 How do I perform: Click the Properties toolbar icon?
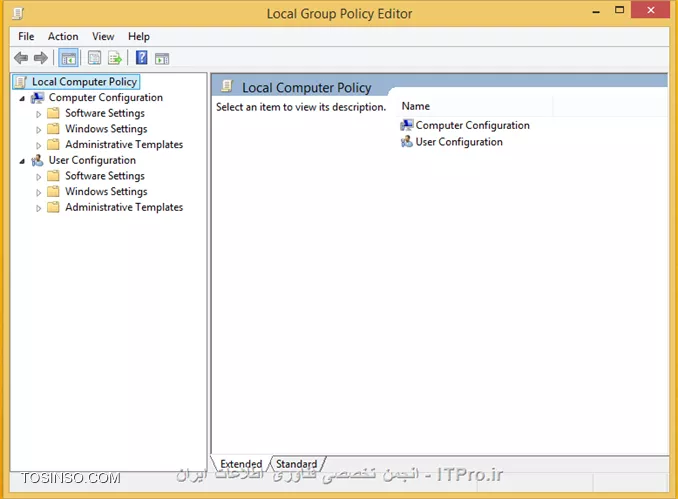(94, 58)
